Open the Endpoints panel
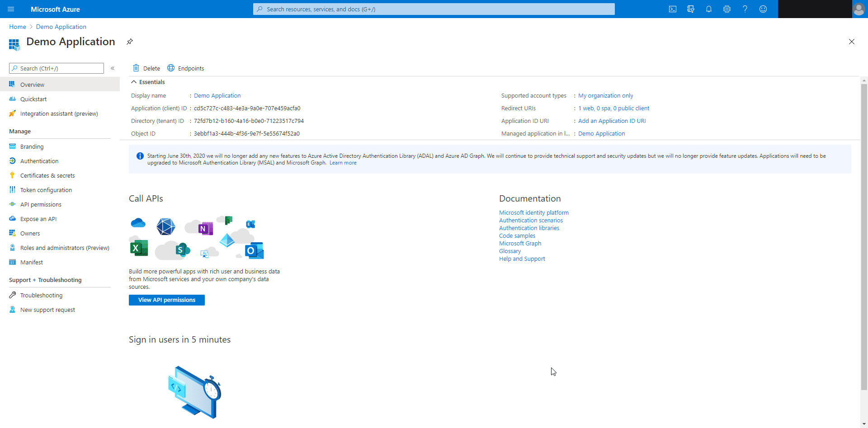868x428 pixels. [185, 68]
